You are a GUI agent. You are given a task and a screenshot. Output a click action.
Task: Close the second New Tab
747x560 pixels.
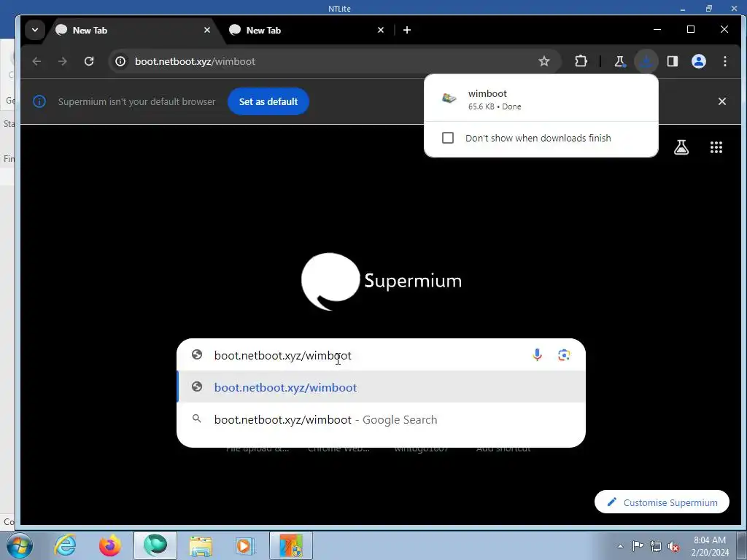(x=380, y=30)
